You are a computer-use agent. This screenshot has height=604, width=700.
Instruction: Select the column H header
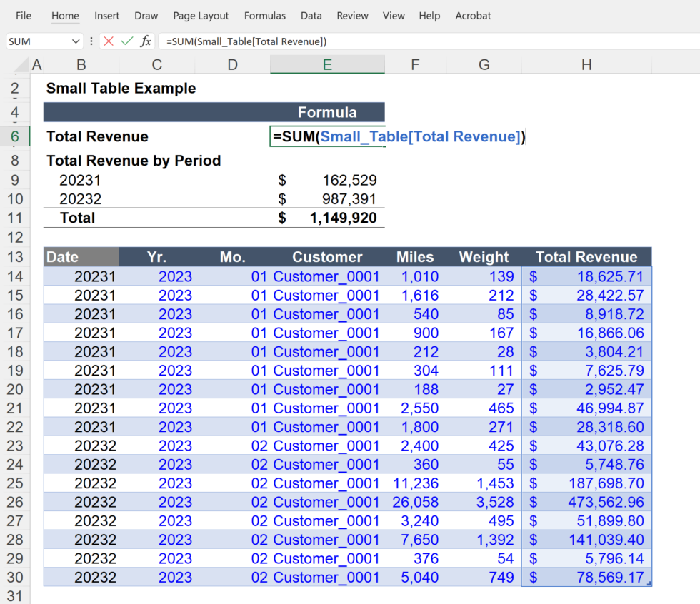point(586,64)
